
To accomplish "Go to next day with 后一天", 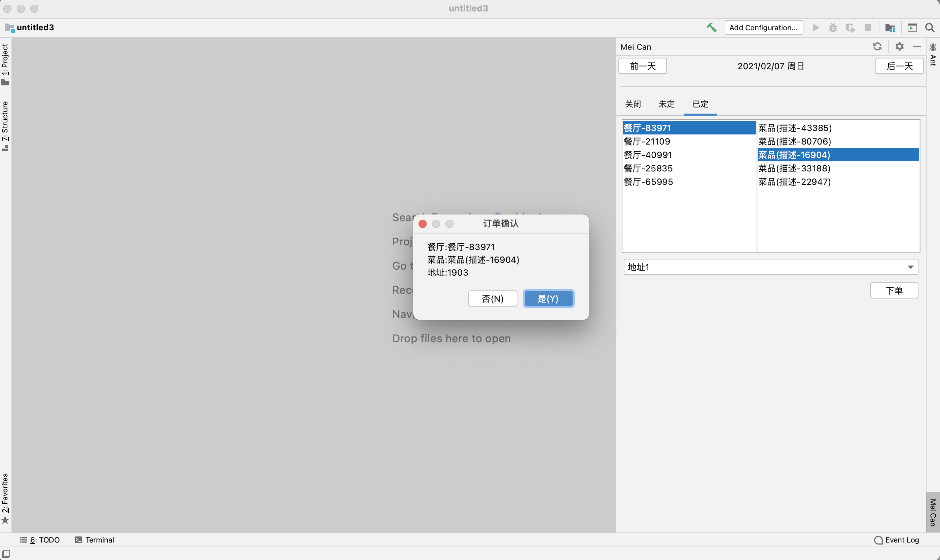I will (899, 67).
